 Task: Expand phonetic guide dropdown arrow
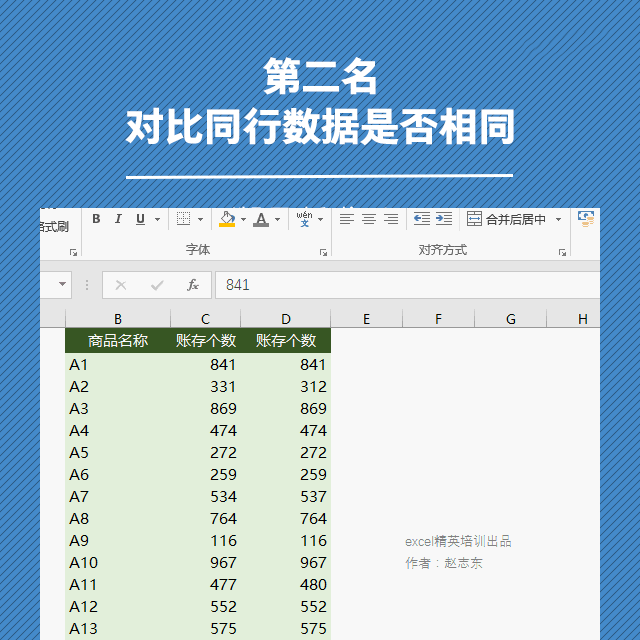[x=321, y=220]
